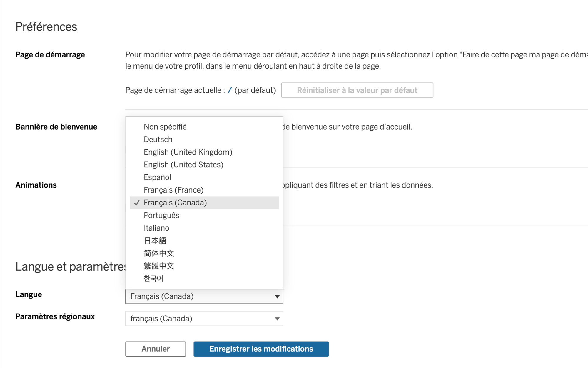Click the "Annuler" button
588x368 pixels.
[155, 349]
